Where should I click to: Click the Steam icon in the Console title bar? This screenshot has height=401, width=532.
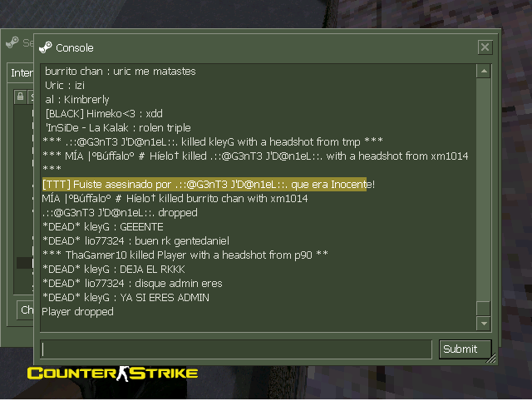point(46,47)
